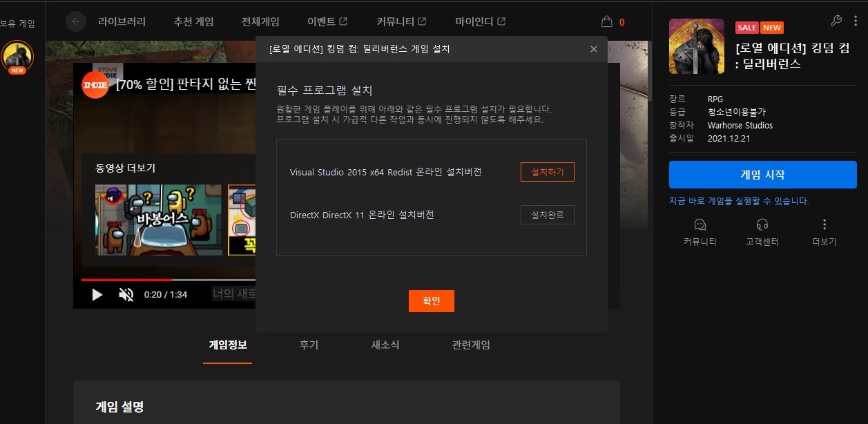Seek on the video progress bar
Image resolution: width=868 pixels, height=424 pixels.
pyautogui.click(x=166, y=280)
